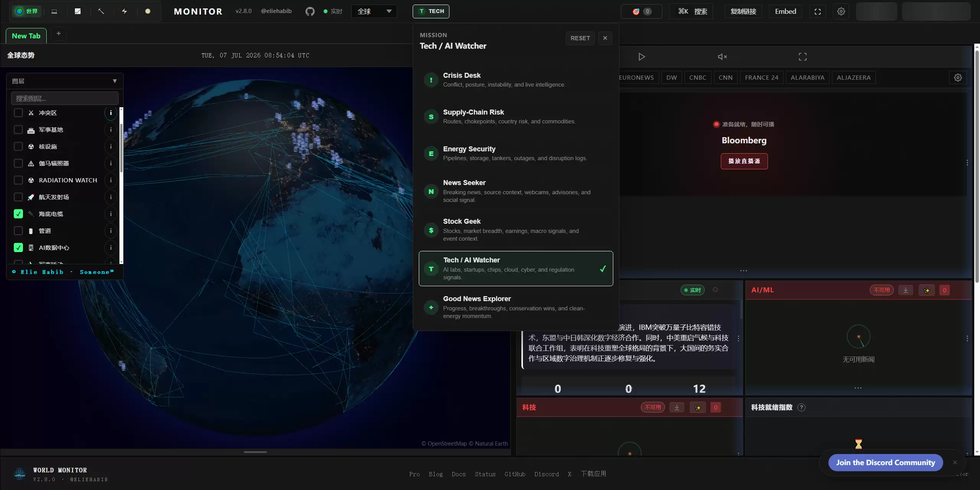Select the Energy Security mission

point(516,153)
